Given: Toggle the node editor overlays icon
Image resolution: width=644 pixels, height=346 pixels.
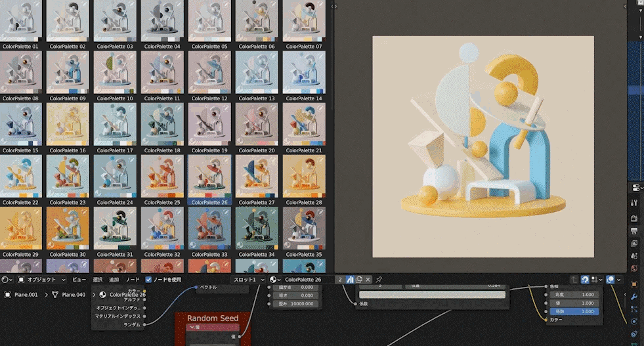Looking at the screenshot, I should tap(611, 280).
